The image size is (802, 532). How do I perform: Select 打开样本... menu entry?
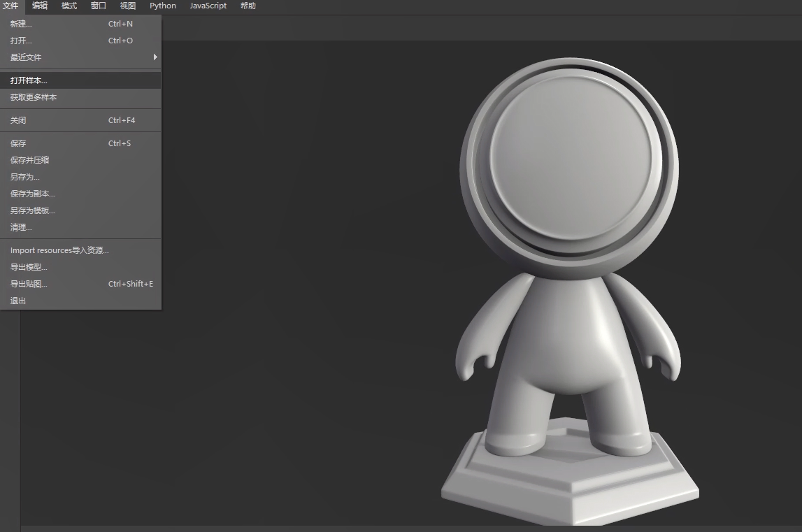(x=29, y=80)
